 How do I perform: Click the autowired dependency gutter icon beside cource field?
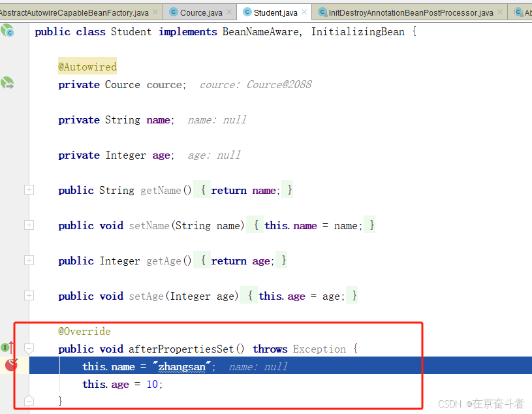coord(7,83)
